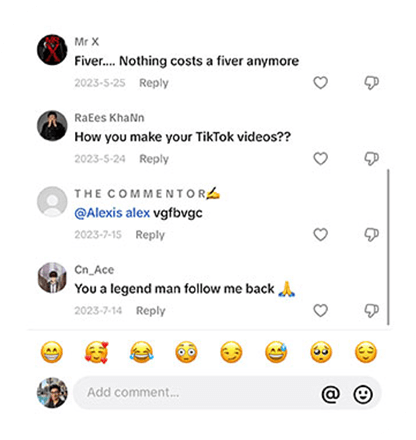Insert the grinning face emoji
The image size is (416, 440).
click(x=52, y=352)
